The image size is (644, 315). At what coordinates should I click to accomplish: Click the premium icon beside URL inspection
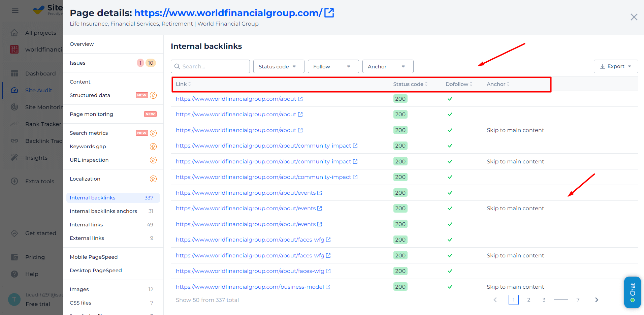[x=153, y=160]
